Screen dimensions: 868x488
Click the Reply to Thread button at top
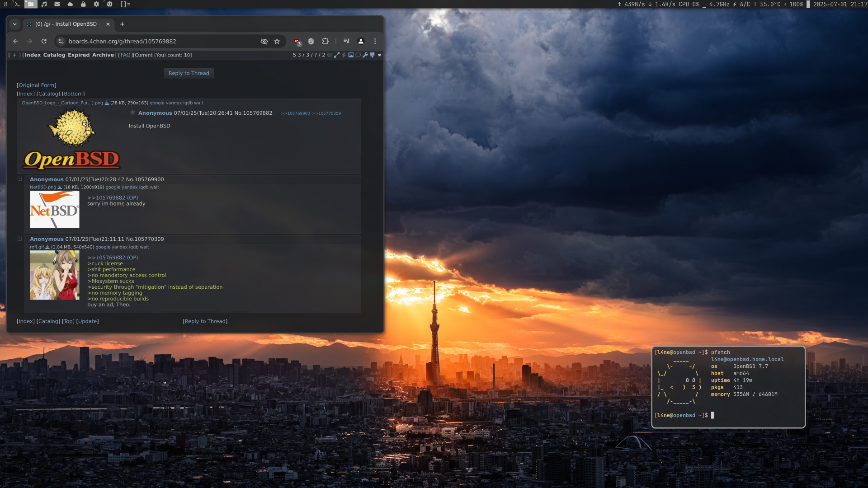tap(189, 73)
